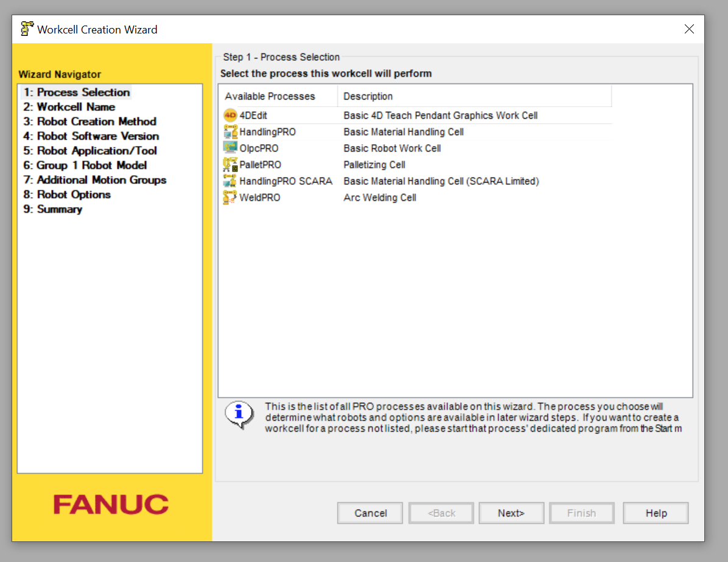Click the FANUC logo

pos(111,504)
